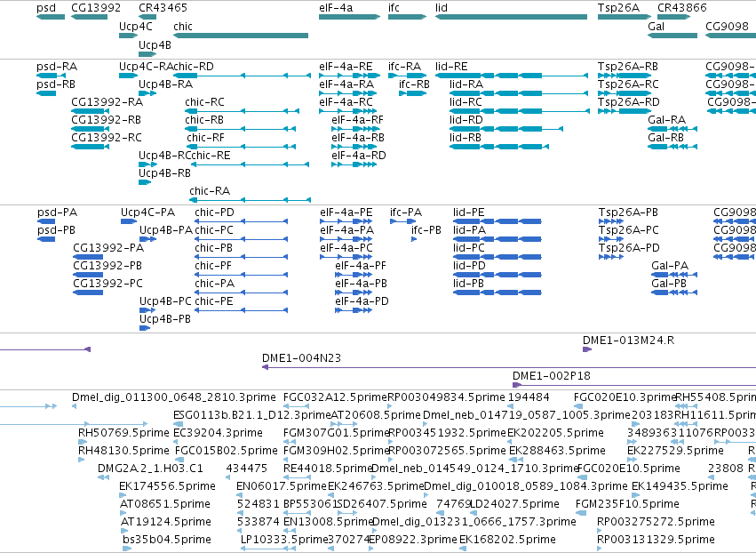The height and width of the screenshot is (553, 756).
Task: Open the CR43465 gene label
Action: tap(163, 8)
